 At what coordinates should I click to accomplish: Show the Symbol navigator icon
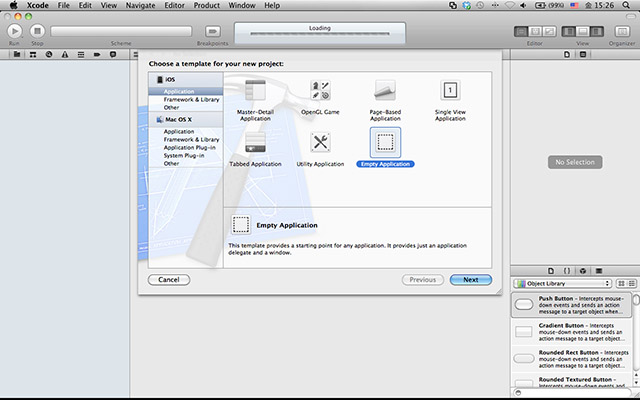coord(33,54)
